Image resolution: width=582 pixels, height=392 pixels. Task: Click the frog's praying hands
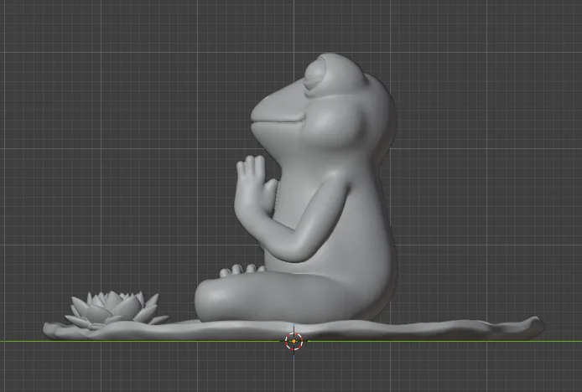click(x=254, y=185)
